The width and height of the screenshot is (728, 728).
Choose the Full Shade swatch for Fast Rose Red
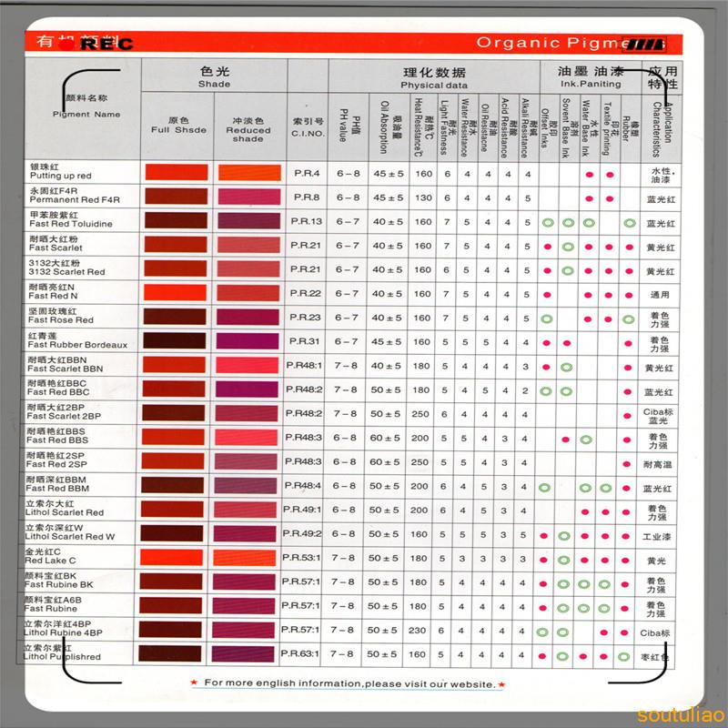point(175,317)
